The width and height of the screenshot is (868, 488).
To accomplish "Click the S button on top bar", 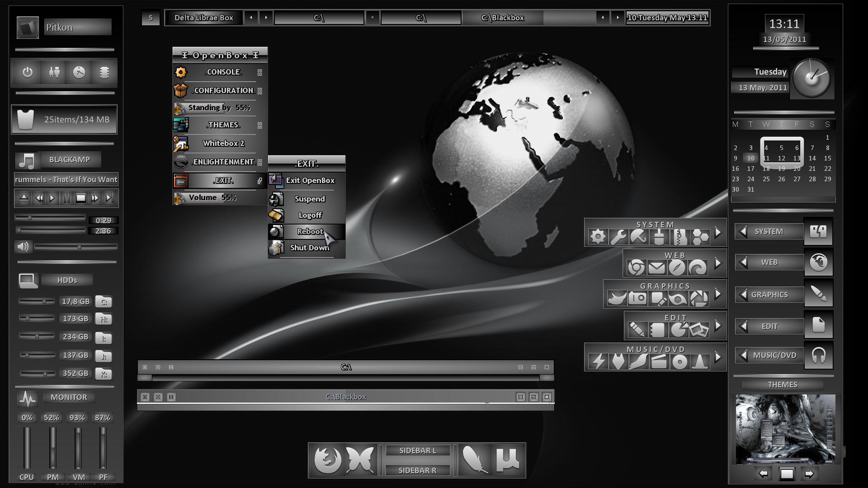I will tap(151, 18).
